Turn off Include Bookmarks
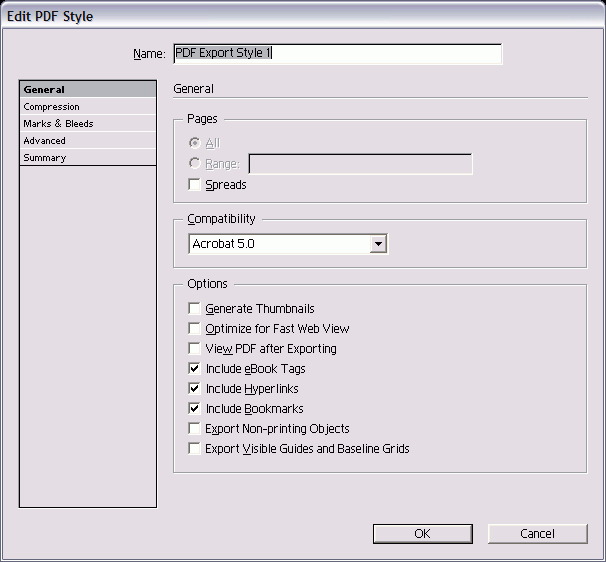The height and width of the screenshot is (562, 606). click(195, 409)
